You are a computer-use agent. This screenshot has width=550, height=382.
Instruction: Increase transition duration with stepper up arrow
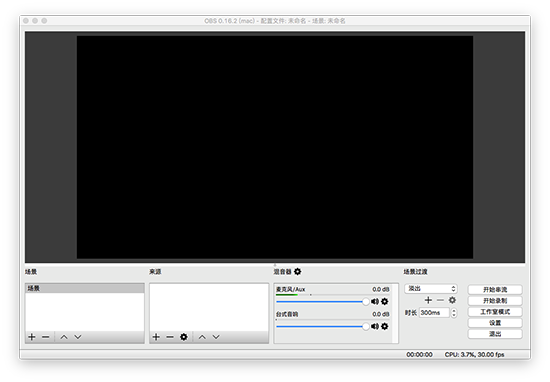pos(454,310)
